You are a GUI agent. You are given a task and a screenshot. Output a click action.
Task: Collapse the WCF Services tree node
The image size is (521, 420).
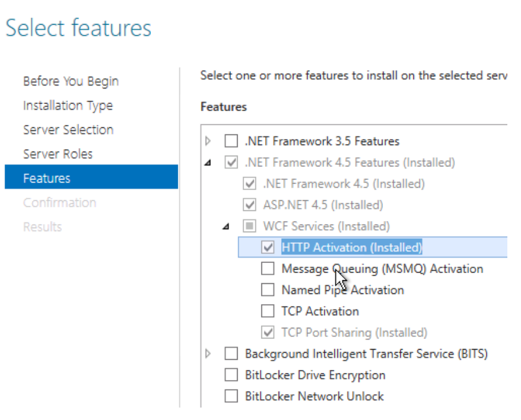tap(226, 227)
